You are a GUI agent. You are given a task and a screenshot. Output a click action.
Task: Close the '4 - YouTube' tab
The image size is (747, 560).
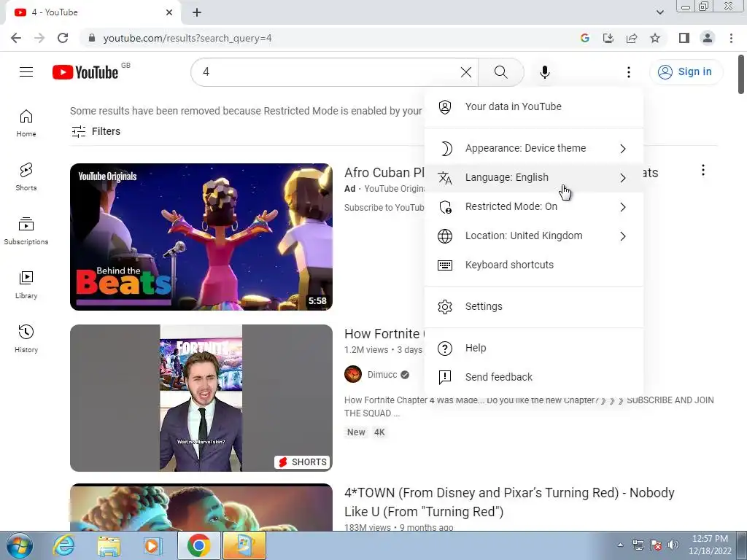click(169, 12)
